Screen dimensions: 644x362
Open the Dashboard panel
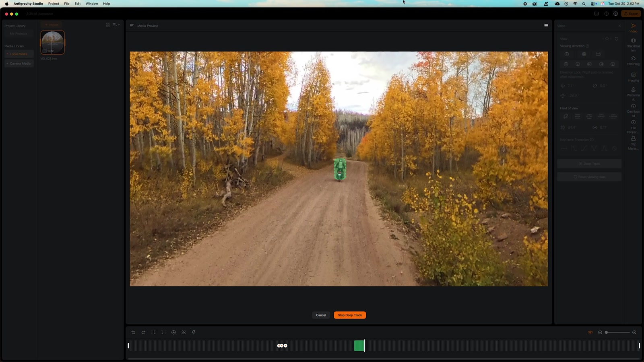pyautogui.click(x=633, y=111)
